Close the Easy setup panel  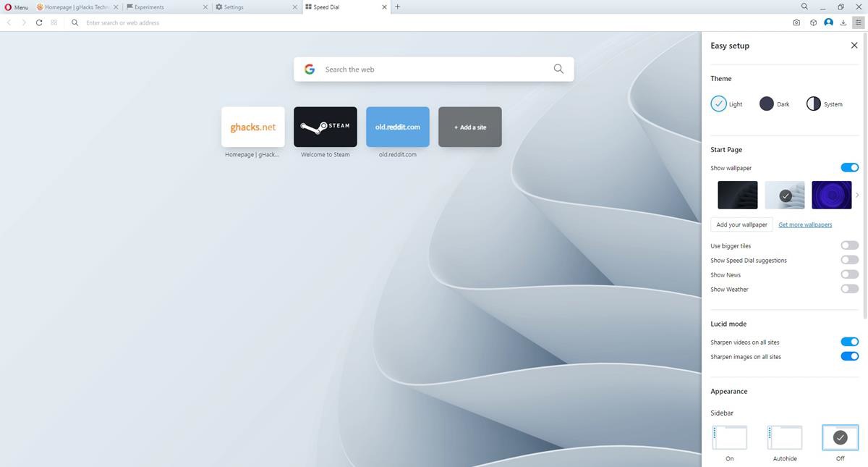(854, 45)
